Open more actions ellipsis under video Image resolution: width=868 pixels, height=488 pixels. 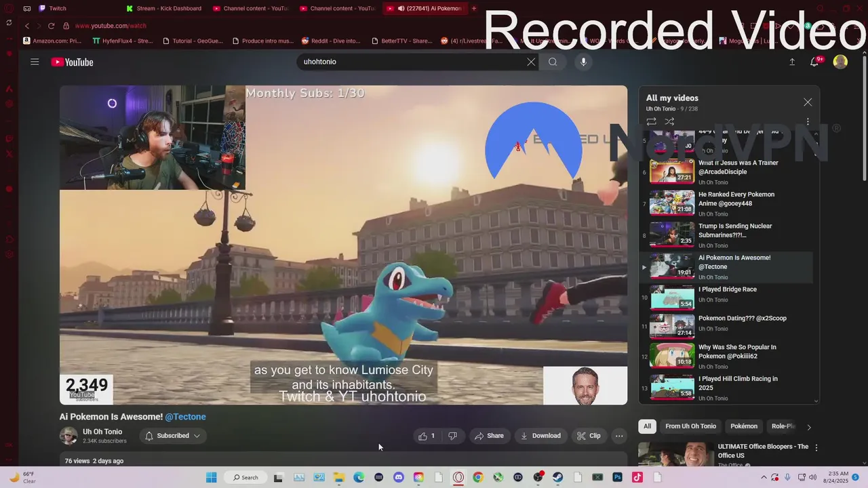(619, 436)
